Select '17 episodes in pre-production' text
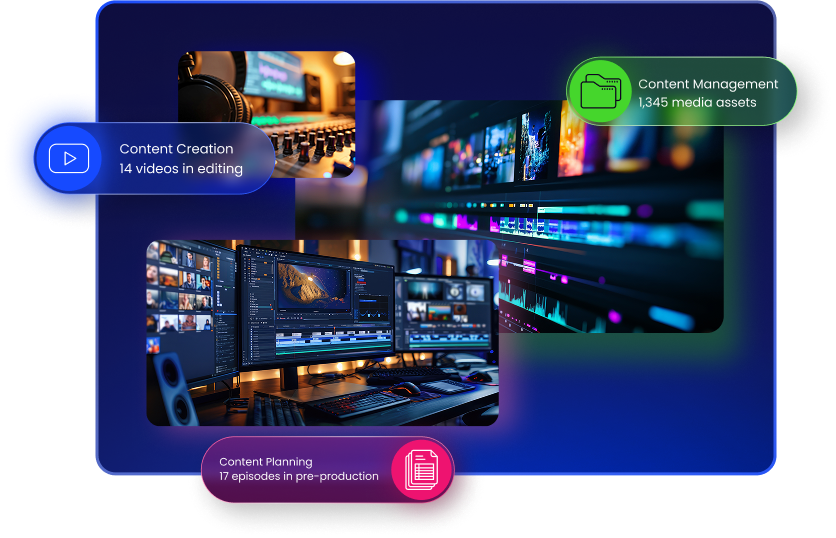Viewport: 836px width, 538px height. pos(299,476)
